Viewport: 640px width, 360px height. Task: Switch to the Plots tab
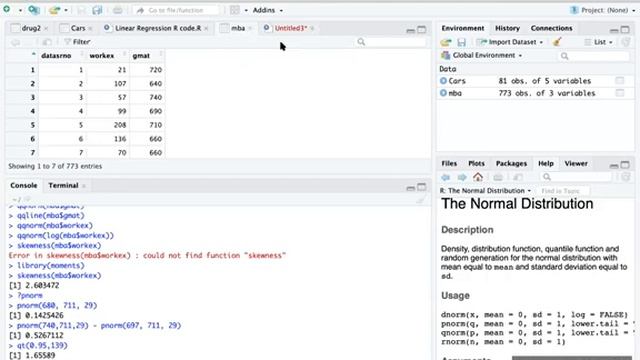pos(476,163)
